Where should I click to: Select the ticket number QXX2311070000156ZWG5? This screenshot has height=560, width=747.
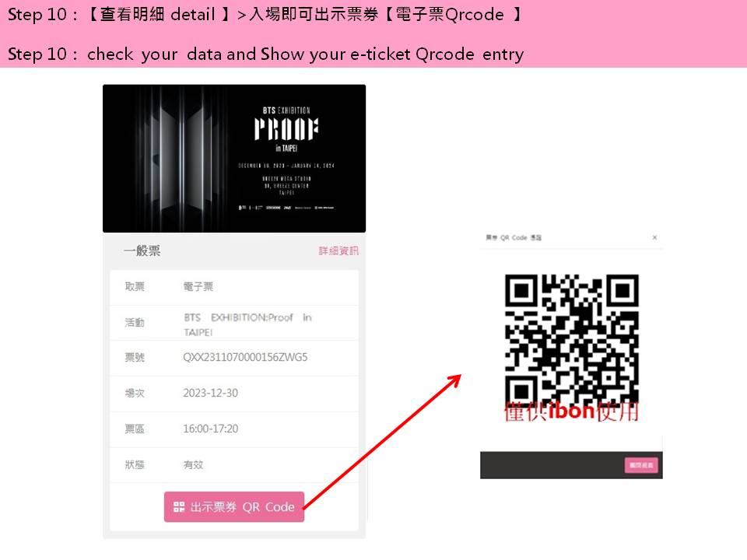[245, 357]
